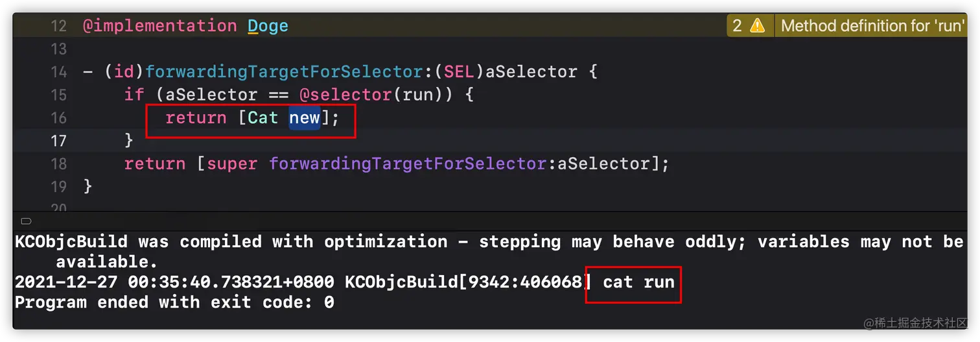The height and width of the screenshot is (342, 980).
Task: Click 'Program ended with exit code: 0' line
Action: click(174, 302)
